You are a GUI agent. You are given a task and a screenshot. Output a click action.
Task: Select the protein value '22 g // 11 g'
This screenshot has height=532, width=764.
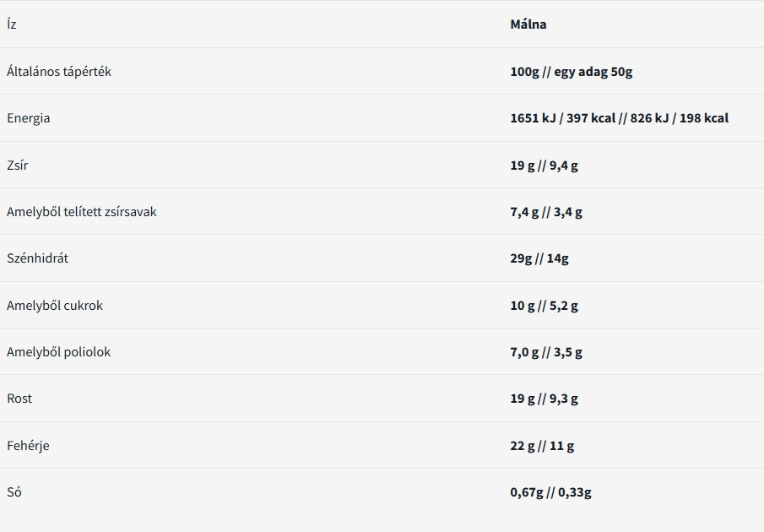[x=542, y=446]
